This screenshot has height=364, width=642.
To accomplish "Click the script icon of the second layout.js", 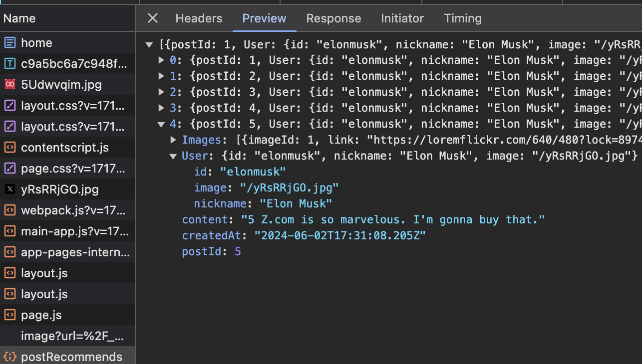I will pyautogui.click(x=9, y=294).
